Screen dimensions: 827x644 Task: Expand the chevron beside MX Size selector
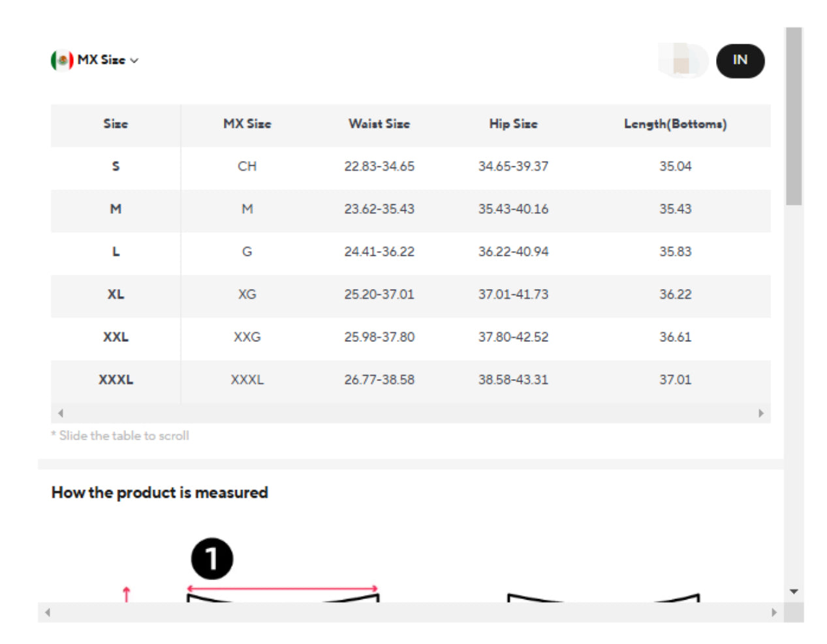point(134,61)
